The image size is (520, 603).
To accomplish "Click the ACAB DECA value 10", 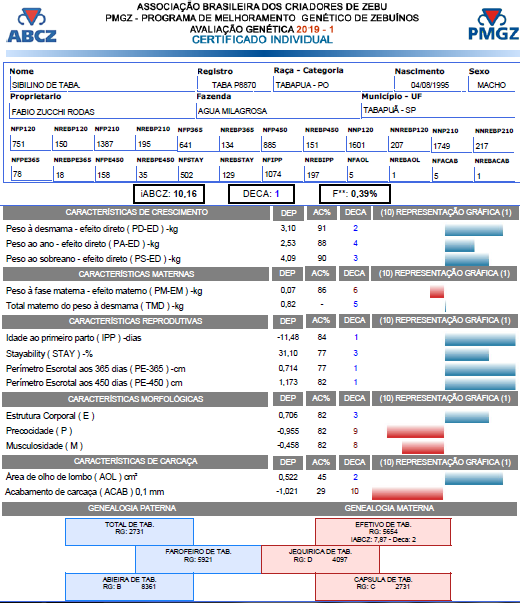I will pyautogui.click(x=355, y=491).
